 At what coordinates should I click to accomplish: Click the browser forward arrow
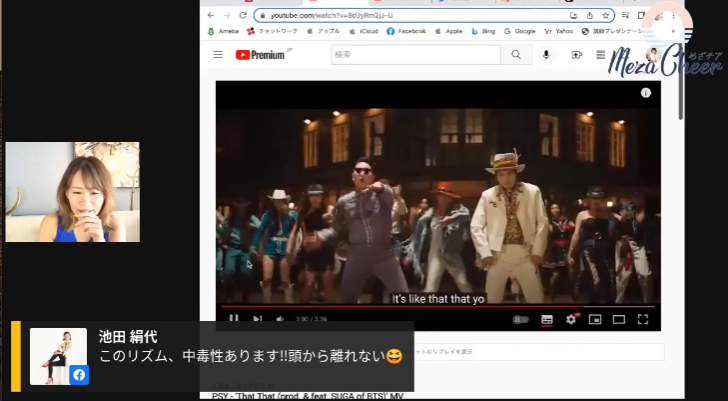click(227, 15)
